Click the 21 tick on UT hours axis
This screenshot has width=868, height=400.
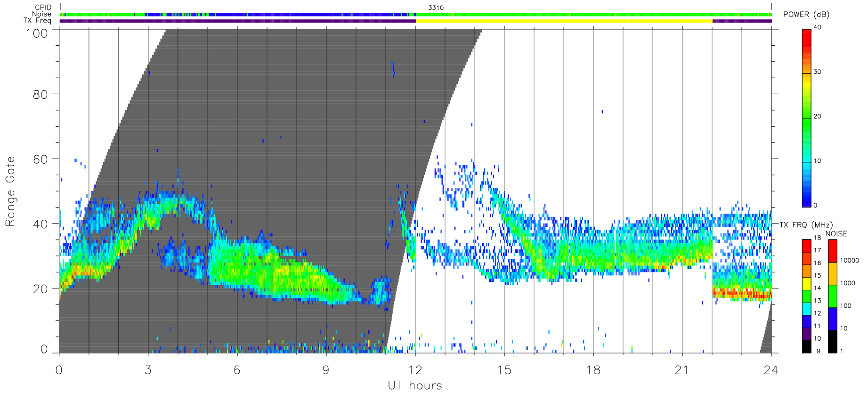[682, 370]
